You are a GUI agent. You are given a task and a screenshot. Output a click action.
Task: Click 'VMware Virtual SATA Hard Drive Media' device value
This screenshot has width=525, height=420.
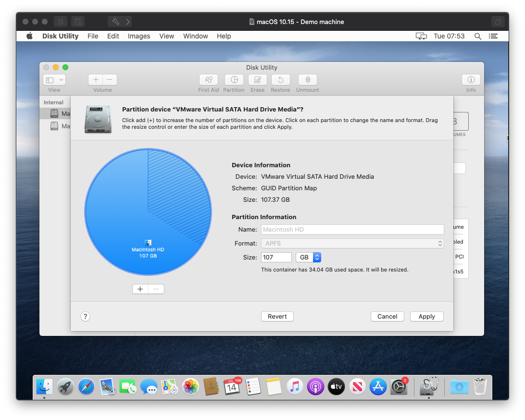(x=317, y=177)
